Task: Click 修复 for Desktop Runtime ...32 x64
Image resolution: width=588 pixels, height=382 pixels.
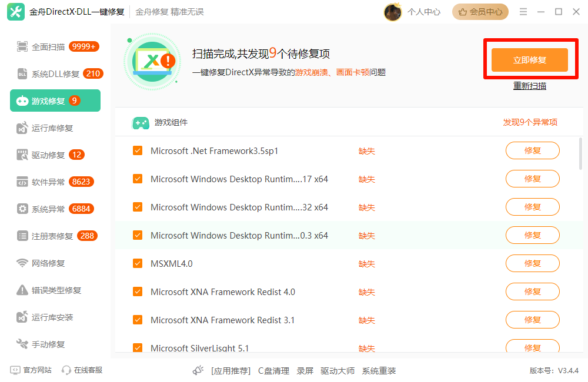Action: 533,207
